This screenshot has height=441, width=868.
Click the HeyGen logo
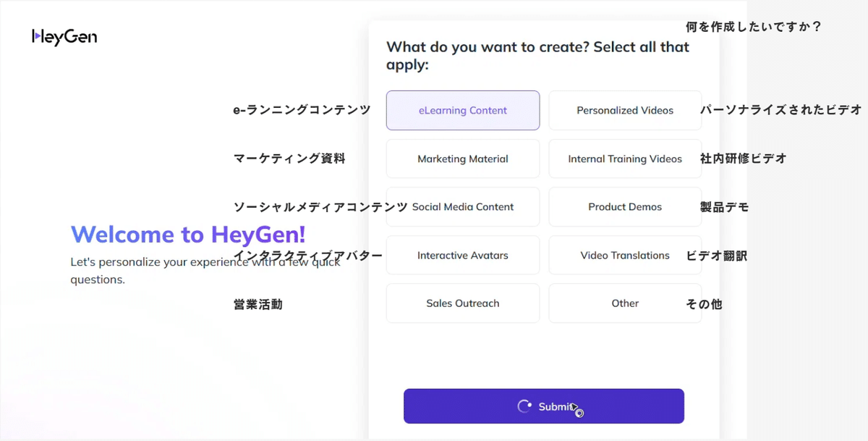(64, 35)
